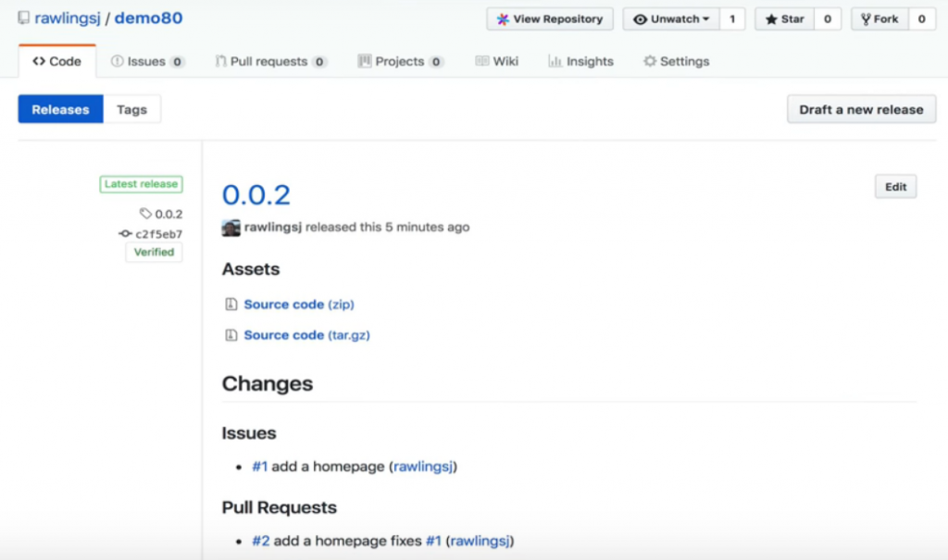
Task: Edit the 0.0.2 release
Action: tap(895, 187)
